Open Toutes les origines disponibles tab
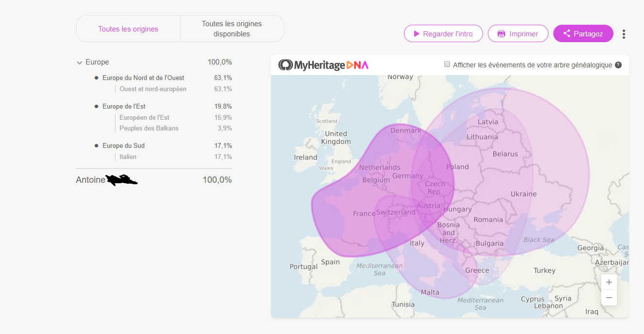The width and height of the screenshot is (644, 334). 232,29
